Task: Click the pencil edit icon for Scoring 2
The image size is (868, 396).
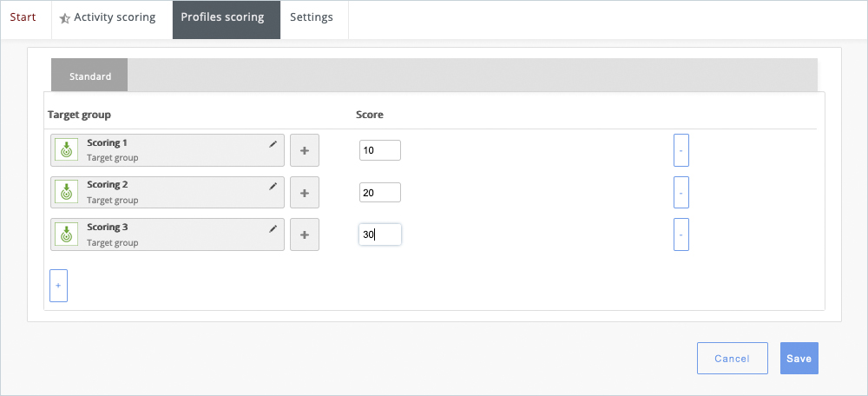Action: [x=273, y=186]
